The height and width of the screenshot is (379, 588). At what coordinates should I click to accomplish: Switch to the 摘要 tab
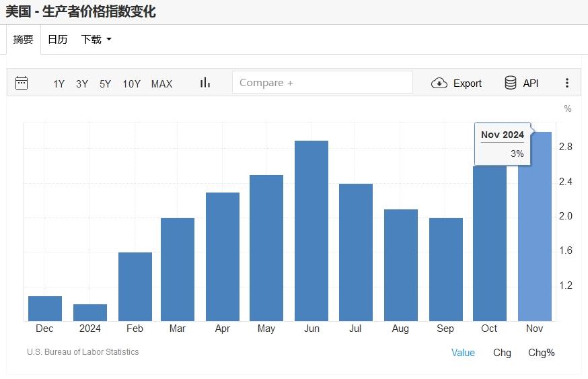tap(24, 40)
